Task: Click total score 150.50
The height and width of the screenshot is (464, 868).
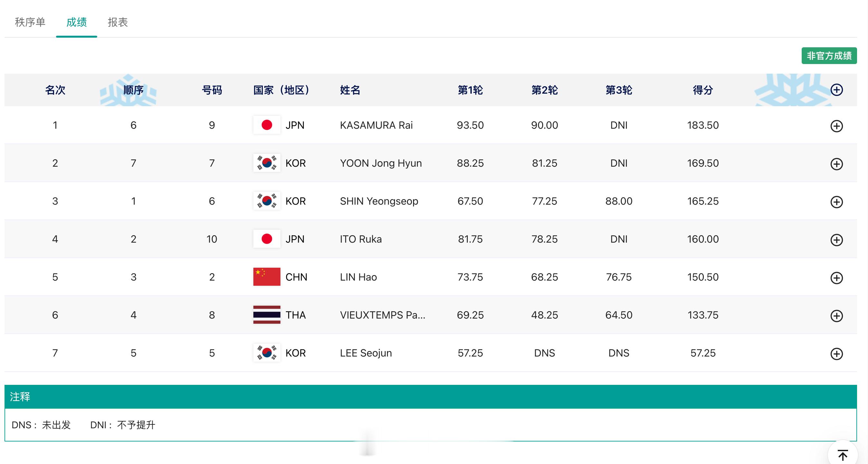Action: (x=703, y=277)
